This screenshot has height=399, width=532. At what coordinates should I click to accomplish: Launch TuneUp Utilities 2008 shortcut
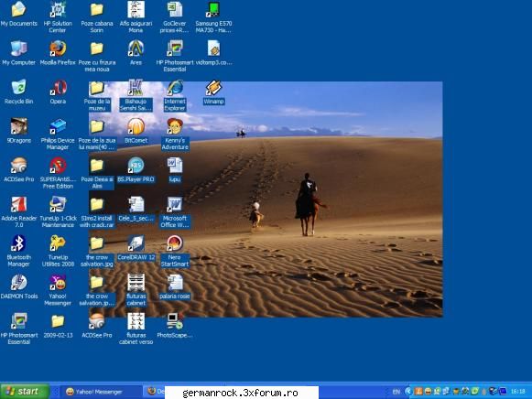point(58,243)
